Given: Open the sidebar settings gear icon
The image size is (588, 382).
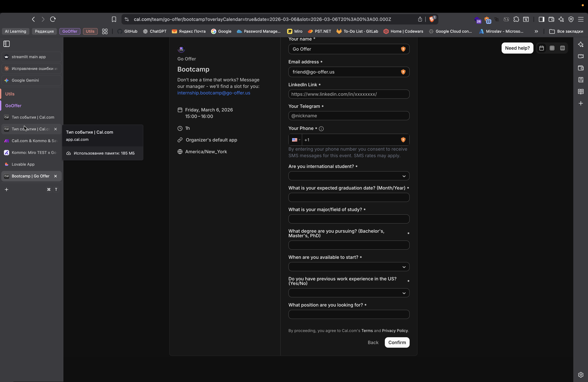Looking at the screenshot, I should click(581, 375).
